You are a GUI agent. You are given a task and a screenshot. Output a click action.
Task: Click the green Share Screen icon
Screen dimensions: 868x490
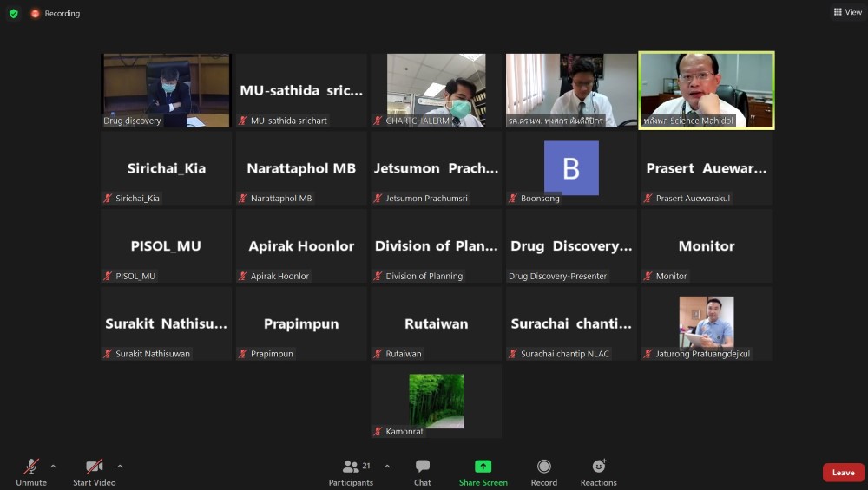[483, 467]
